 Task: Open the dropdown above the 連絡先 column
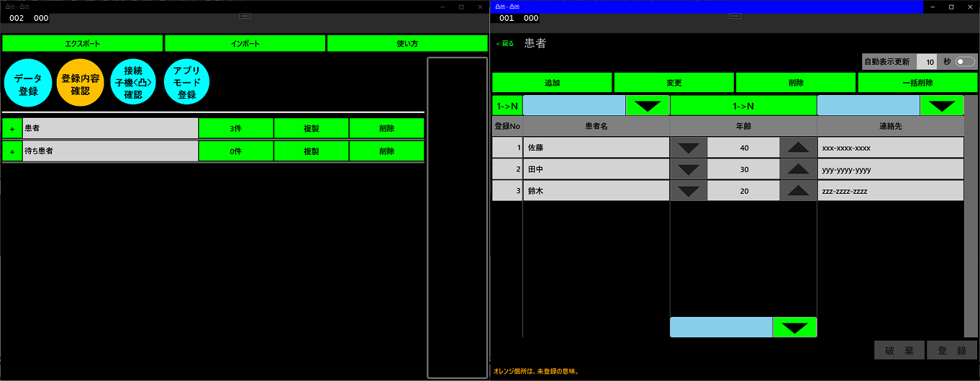click(941, 106)
